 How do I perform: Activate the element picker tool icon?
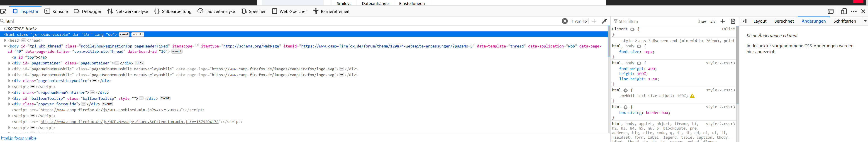3,11
